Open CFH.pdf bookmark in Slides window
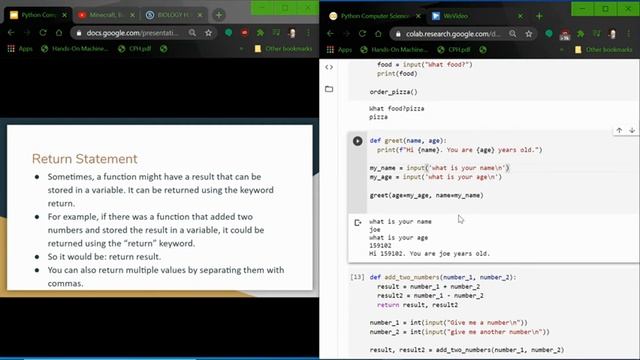The height and width of the screenshot is (360, 640). pos(135,49)
